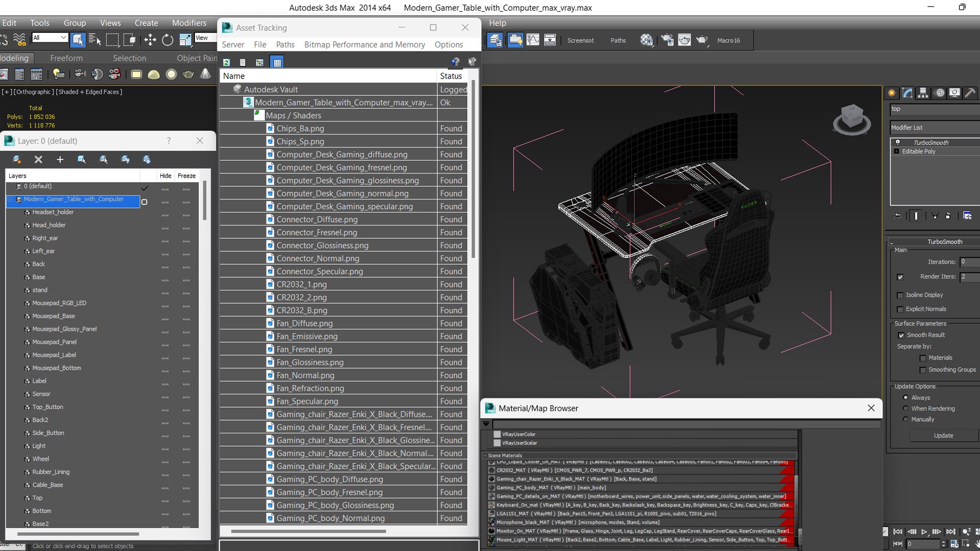
Task: Open the All selection filter dropdown
Action: point(50,37)
